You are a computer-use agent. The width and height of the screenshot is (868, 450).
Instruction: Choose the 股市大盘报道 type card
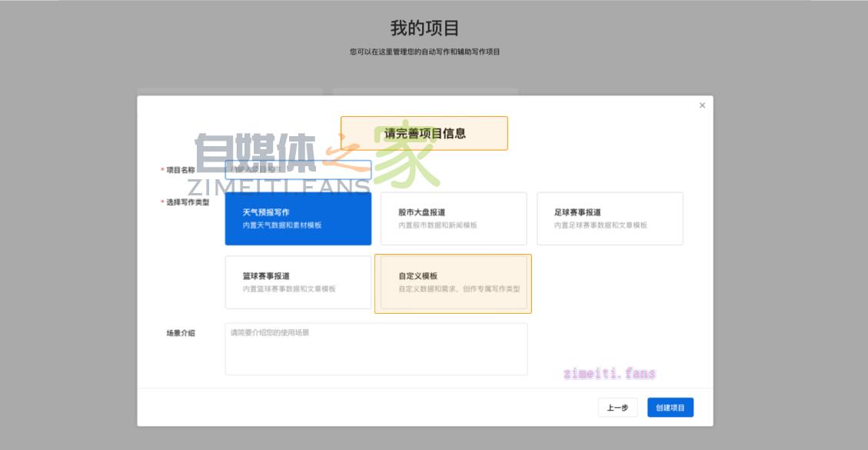454,218
